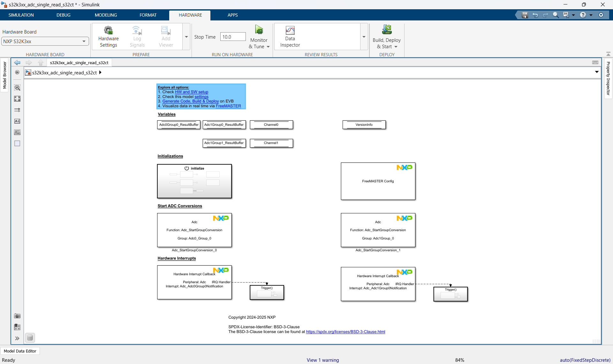The image size is (613, 364).
Task: Toggle the Property Inspector side panel
Action: pos(608,78)
